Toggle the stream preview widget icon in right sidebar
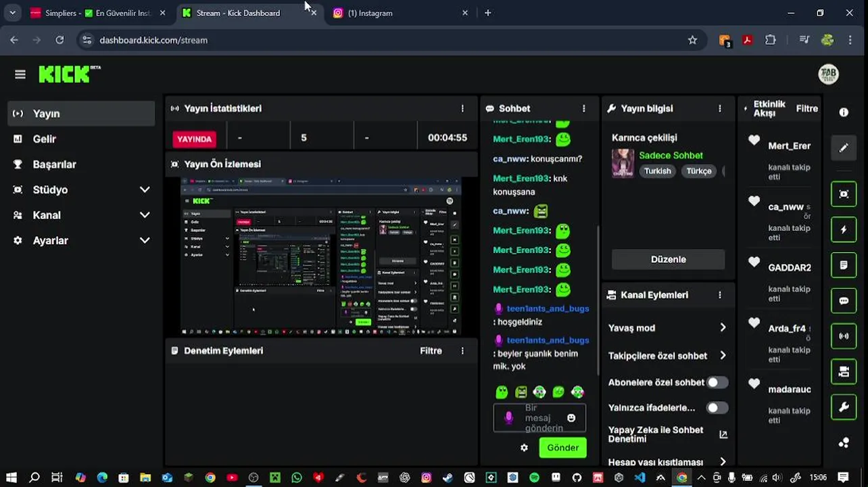 tap(844, 194)
